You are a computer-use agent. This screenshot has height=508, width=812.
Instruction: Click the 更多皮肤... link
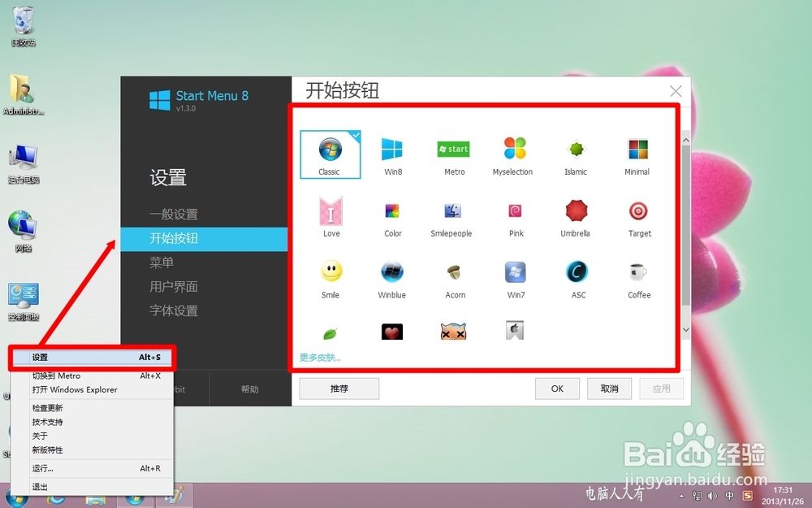[320, 358]
